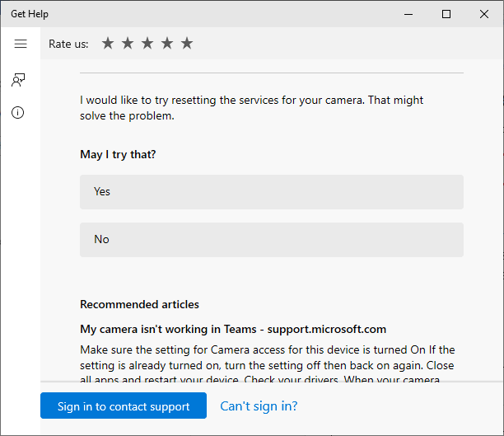Open the Can't sign in? link

pos(259,406)
